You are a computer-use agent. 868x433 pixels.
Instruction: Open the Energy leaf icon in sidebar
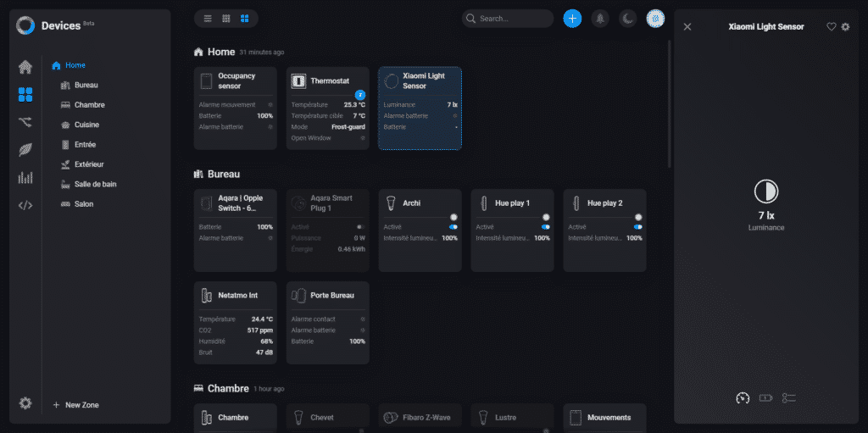pos(25,150)
